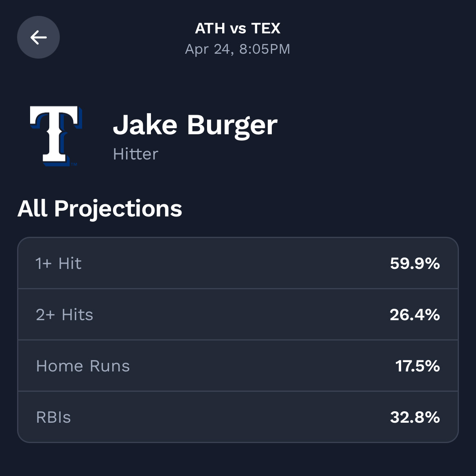Tap the 32.8% projection value
This screenshot has width=476, height=476.
pyautogui.click(x=415, y=417)
